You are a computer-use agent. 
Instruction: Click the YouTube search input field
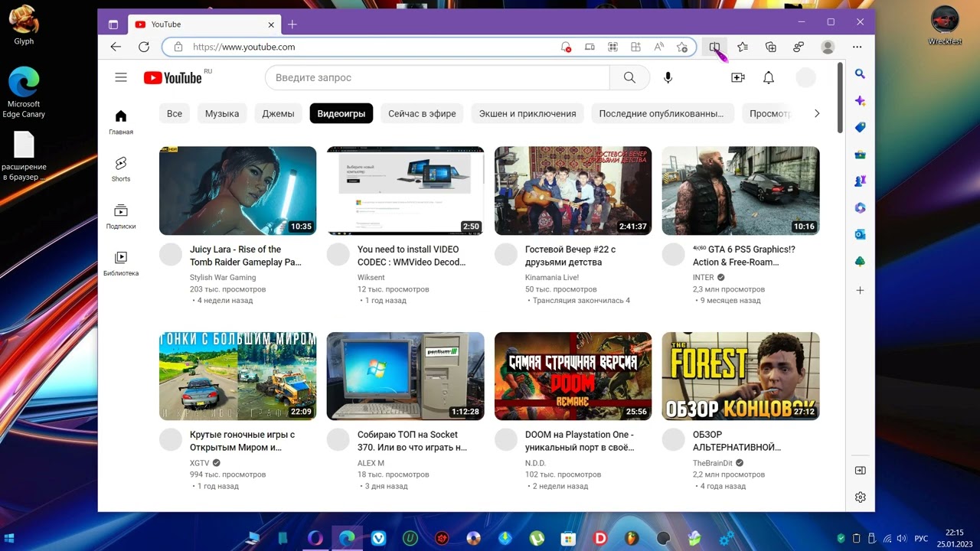[x=437, y=77]
